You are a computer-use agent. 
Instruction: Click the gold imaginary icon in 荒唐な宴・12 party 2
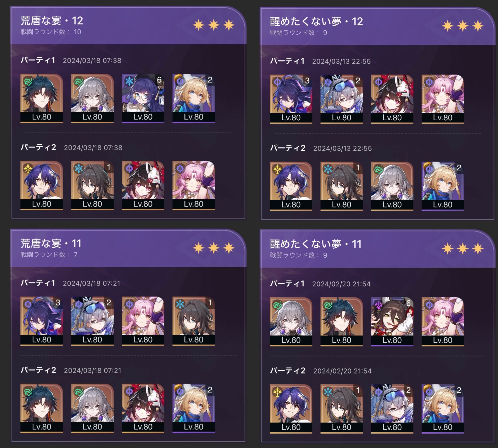pyautogui.click(x=28, y=168)
